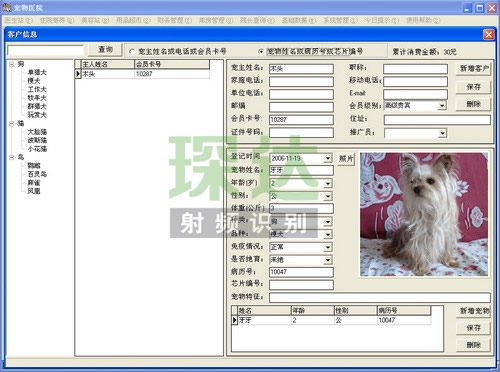Collapse the 猫 tree node
The height and width of the screenshot is (372, 500).
point(12,123)
